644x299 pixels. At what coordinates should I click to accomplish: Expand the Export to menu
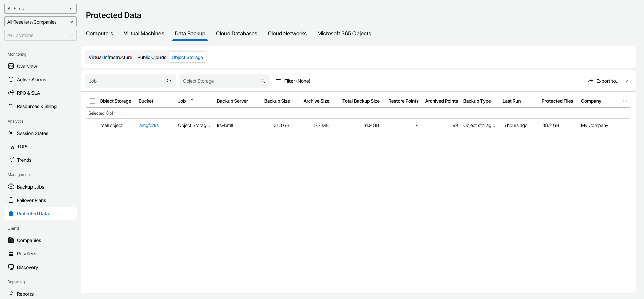coord(607,81)
